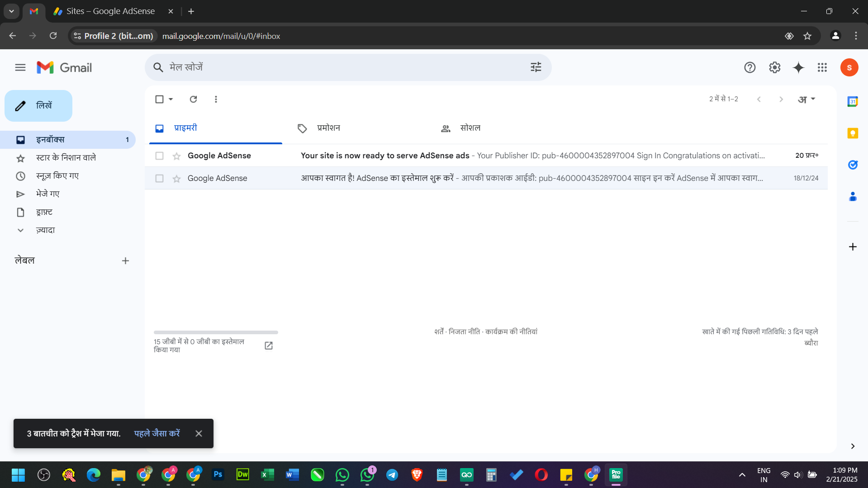This screenshot has height=488, width=868.
Task: Open the account avatar S
Action: click(849, 67)
